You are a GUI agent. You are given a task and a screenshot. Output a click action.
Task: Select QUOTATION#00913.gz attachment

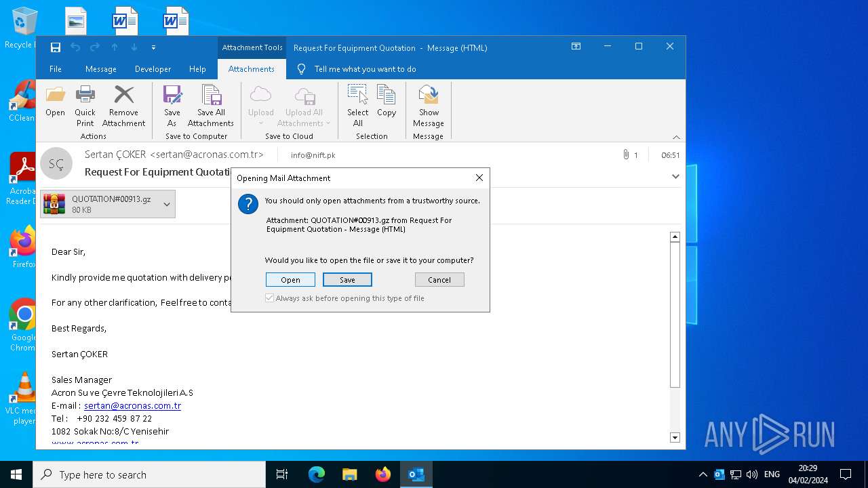99,204
